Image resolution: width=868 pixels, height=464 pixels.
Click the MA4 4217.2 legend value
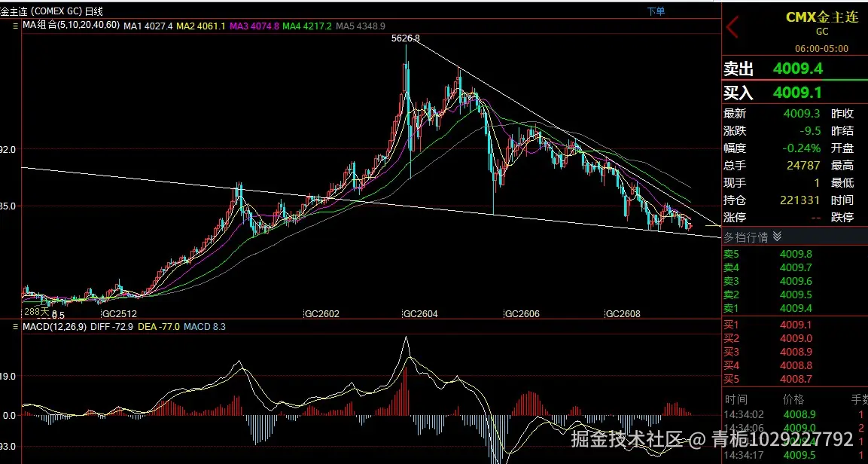click(x=307, y=26)
